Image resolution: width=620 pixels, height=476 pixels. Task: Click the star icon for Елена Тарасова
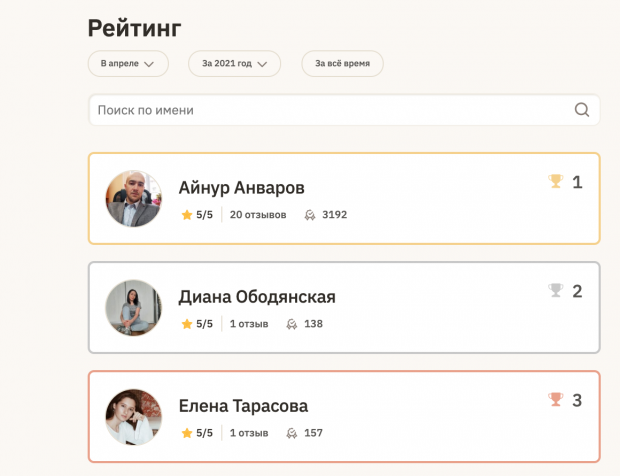(x=186, y=433)
